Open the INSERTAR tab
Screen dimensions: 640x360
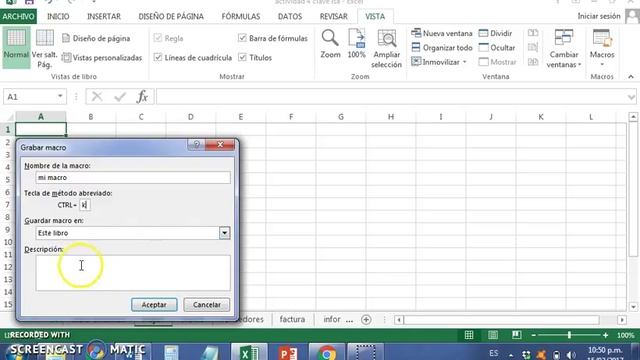pos(104,17)
